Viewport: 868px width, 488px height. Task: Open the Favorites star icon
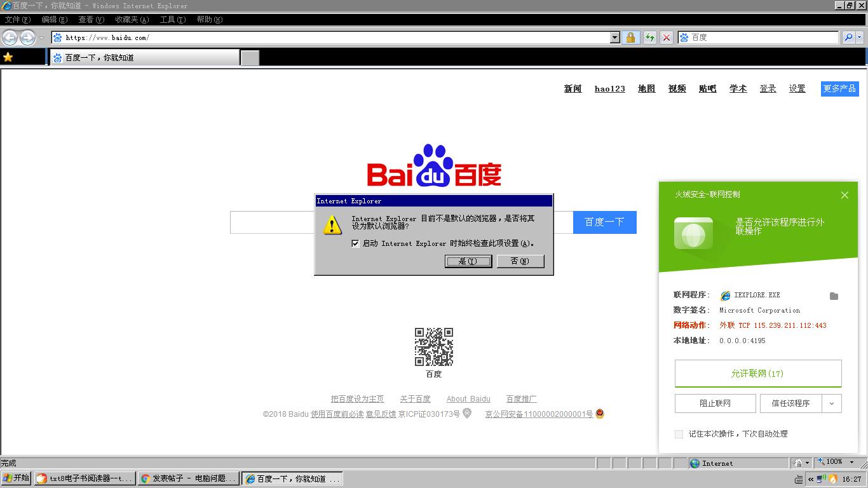8,57
